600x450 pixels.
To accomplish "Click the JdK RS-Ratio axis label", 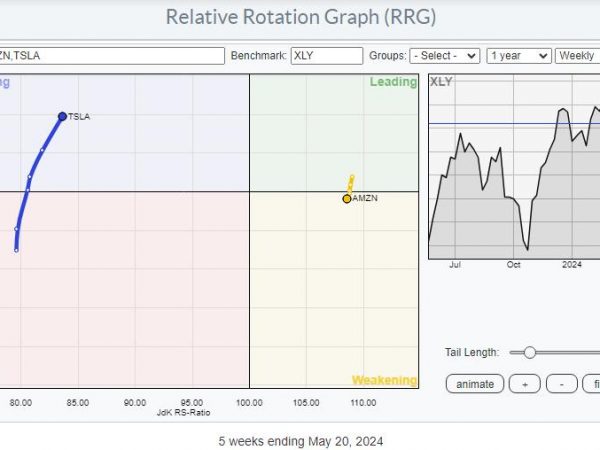I will click(184, 412).
